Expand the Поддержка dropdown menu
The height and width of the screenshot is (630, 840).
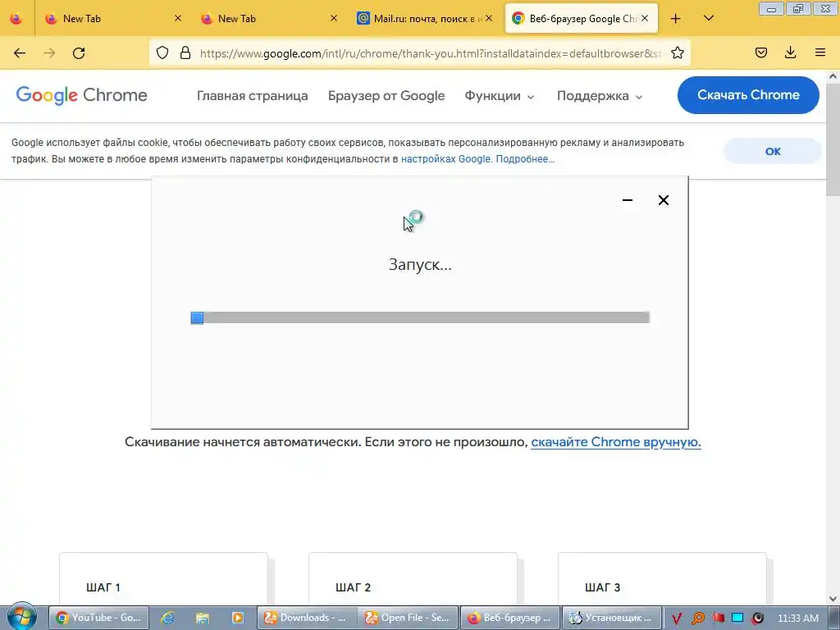tap(600, 96)
